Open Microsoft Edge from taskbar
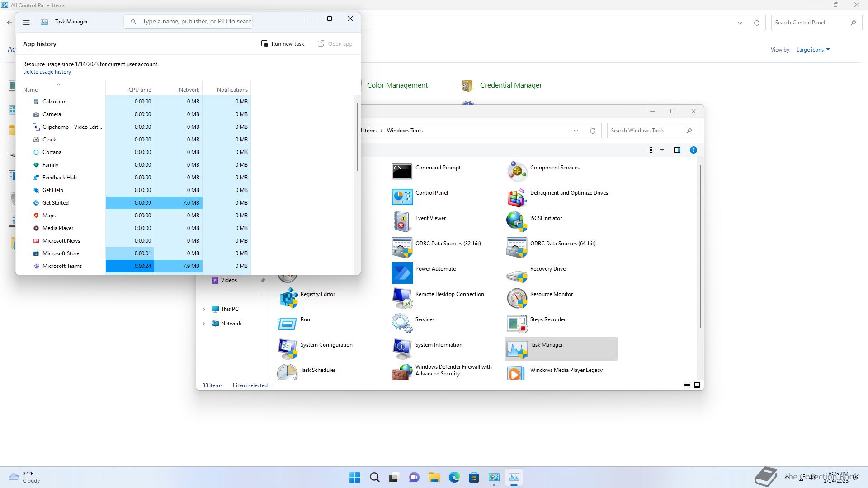Viewport: 868px width, 488px height. [x=454, y=477]
